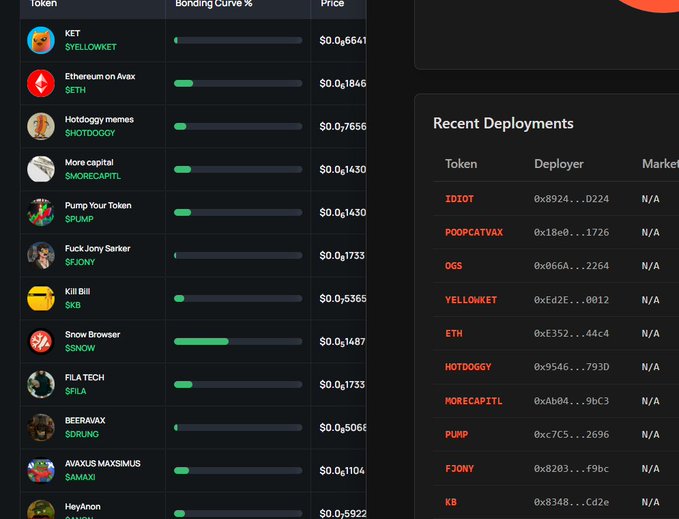This screenshot has width=679, height=519.
Task: Select the AVAXUS MAXSIMUS frog icon
Action: (x=41, y=470)
